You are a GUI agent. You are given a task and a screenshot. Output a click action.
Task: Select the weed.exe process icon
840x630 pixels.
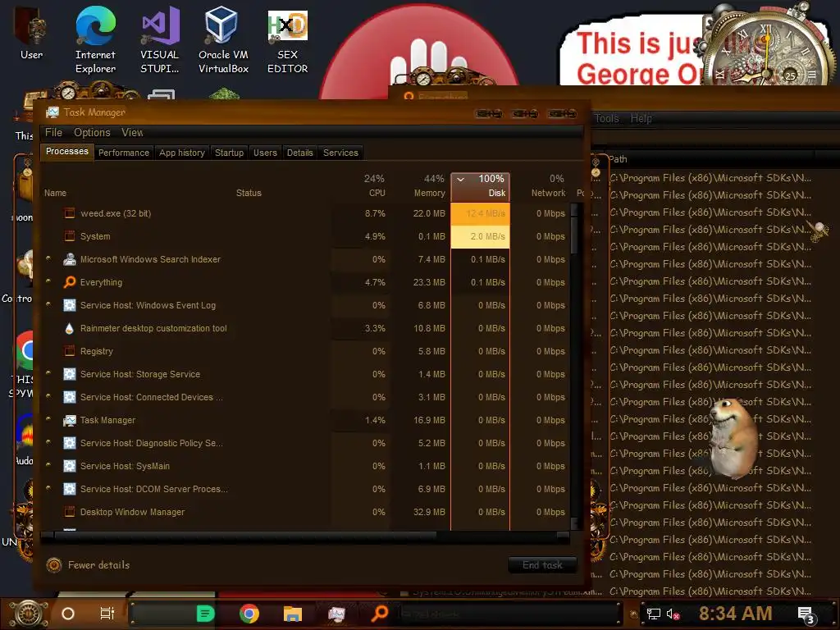tap(69, 213)
